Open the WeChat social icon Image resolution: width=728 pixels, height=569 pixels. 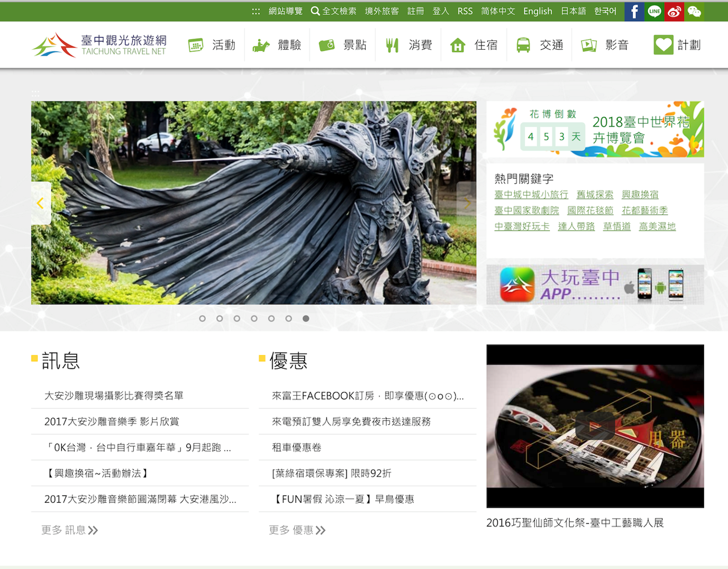695,11
